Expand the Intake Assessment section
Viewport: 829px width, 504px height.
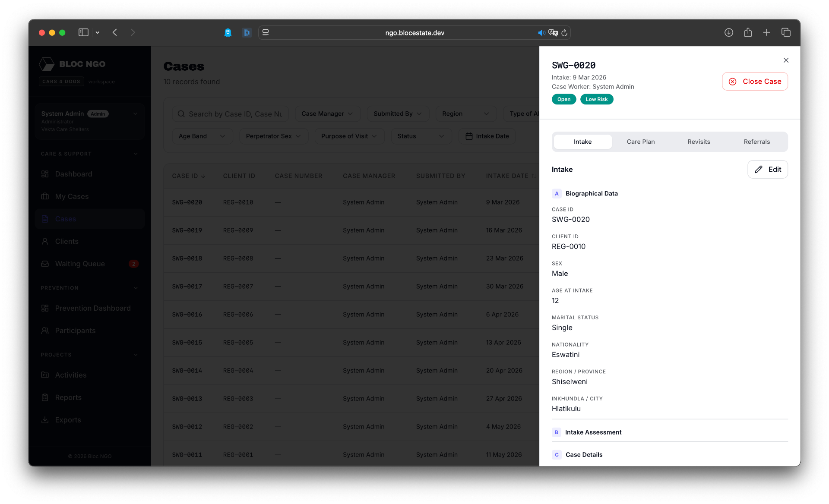670,432
